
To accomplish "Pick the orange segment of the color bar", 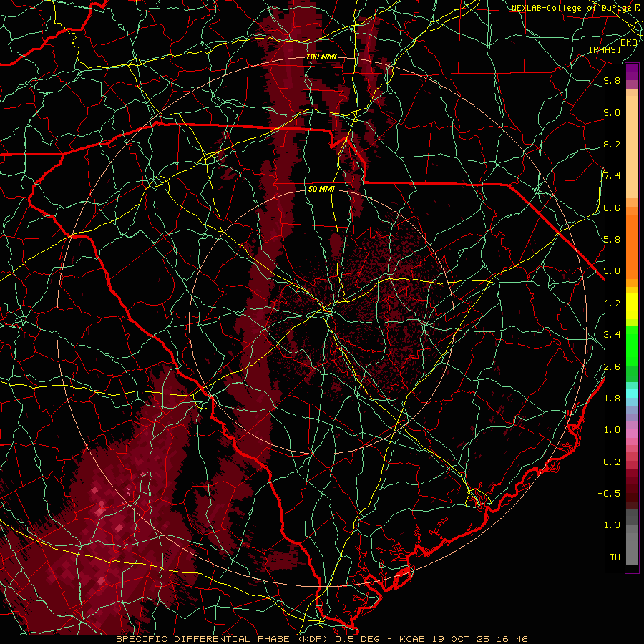I will [632, 246].
